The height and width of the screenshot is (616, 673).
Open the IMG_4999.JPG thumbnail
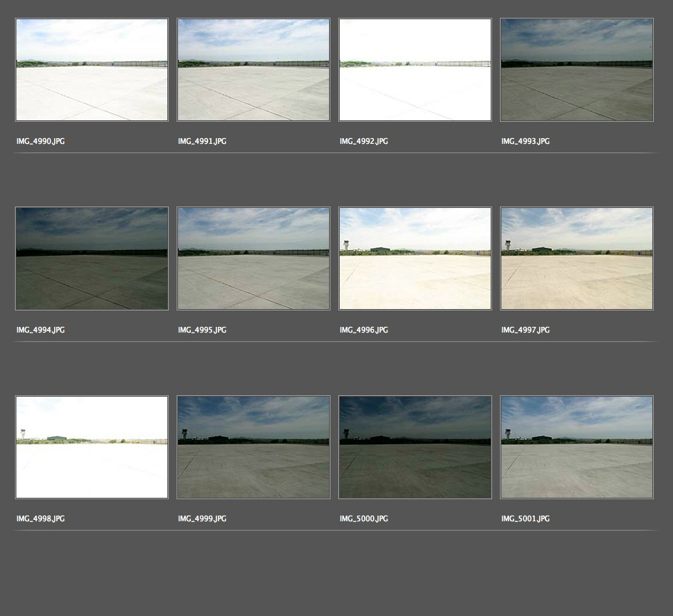pyautogui.click(x=254, y=447)
